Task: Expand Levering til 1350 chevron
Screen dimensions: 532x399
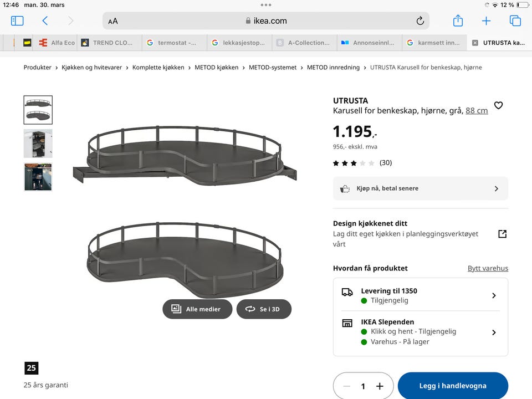Action: click(494, 295)
